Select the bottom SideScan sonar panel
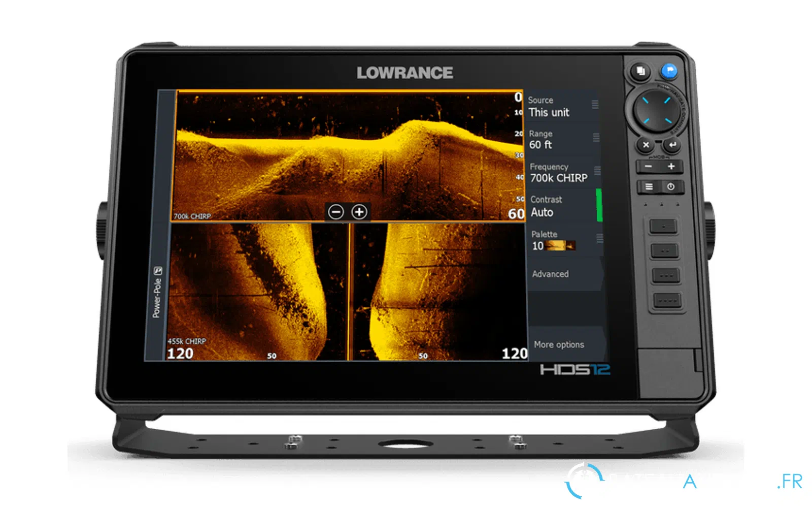 (x=347, y=292)
